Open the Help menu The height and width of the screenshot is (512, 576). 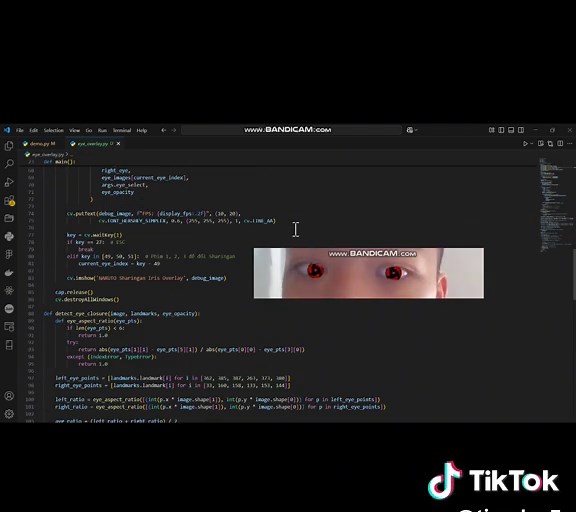point(142,130)
